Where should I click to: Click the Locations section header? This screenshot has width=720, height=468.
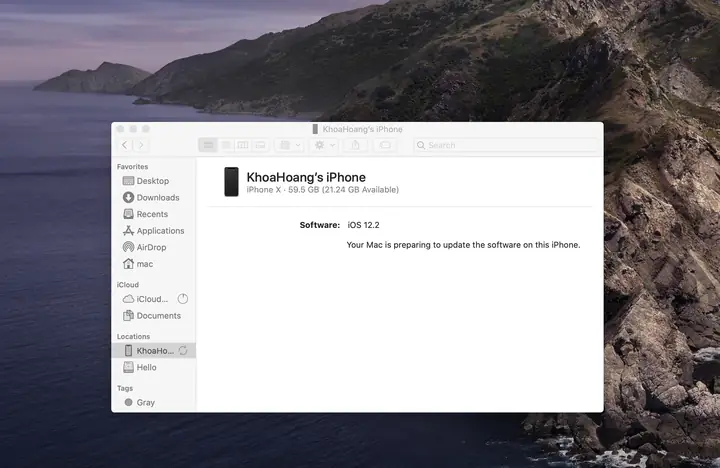(x=133, y=337)
